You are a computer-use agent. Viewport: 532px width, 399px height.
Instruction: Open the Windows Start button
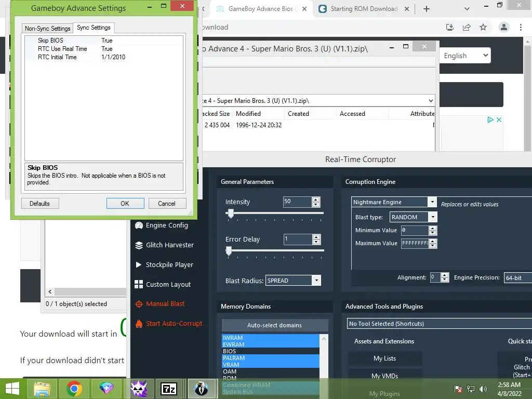click(12, 389)
